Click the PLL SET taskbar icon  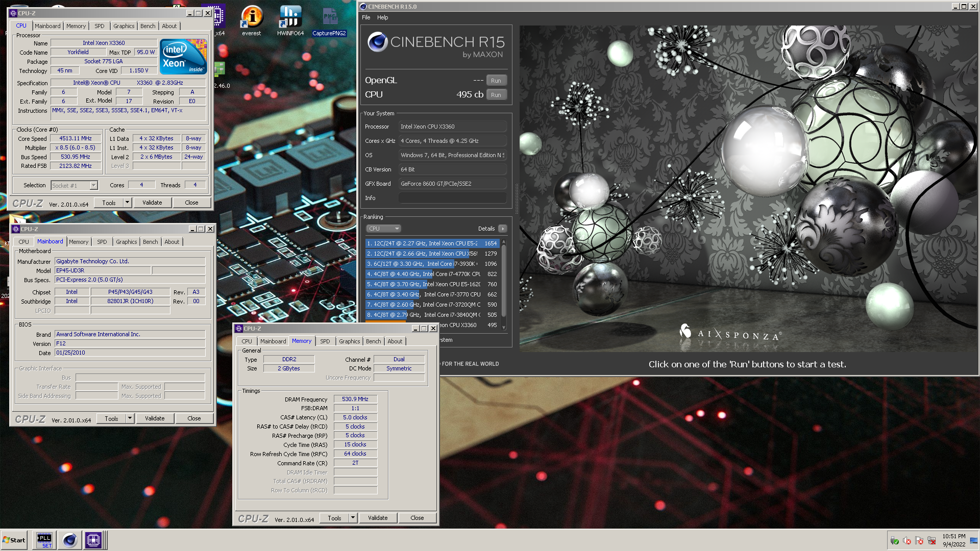[x=44, y=540]
